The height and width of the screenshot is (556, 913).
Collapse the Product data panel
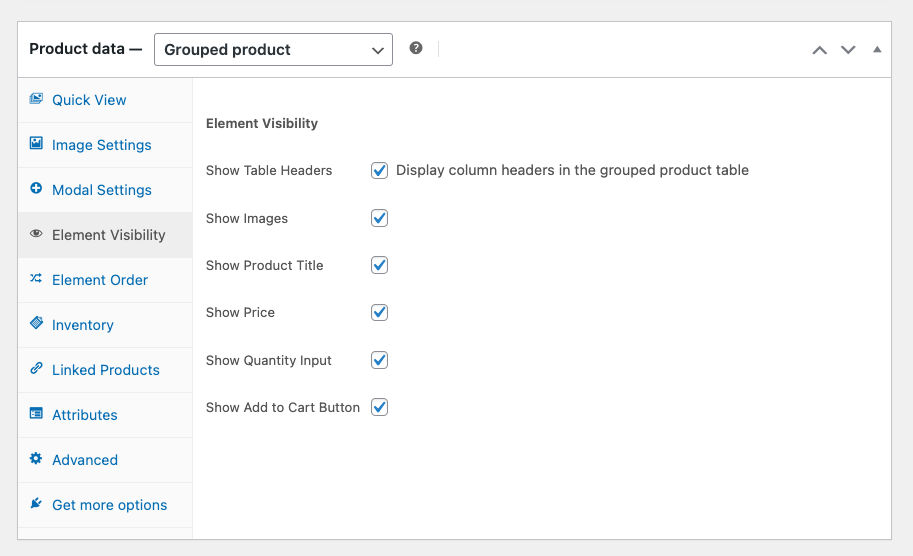pyautogui.click(x=877, y=49)
